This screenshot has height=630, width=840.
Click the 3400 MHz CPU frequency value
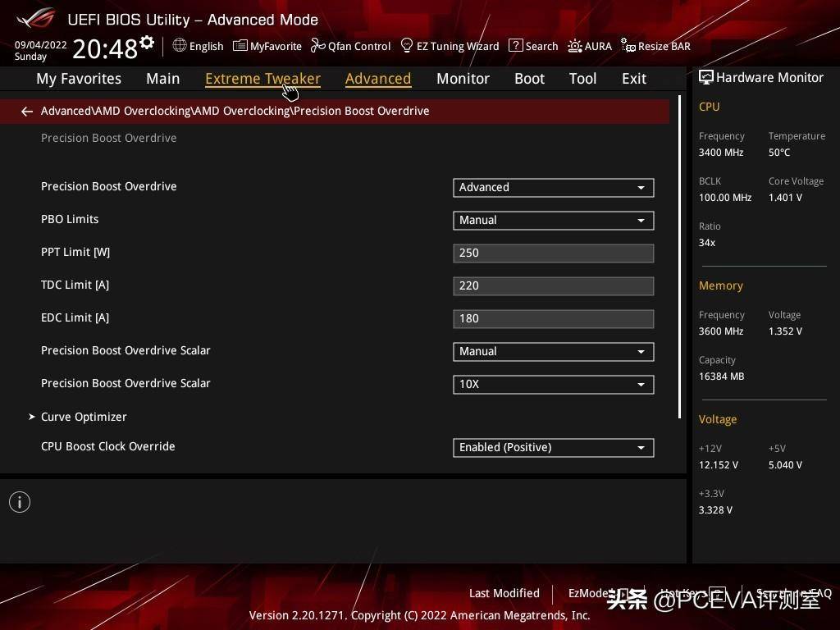coord(721,152)
